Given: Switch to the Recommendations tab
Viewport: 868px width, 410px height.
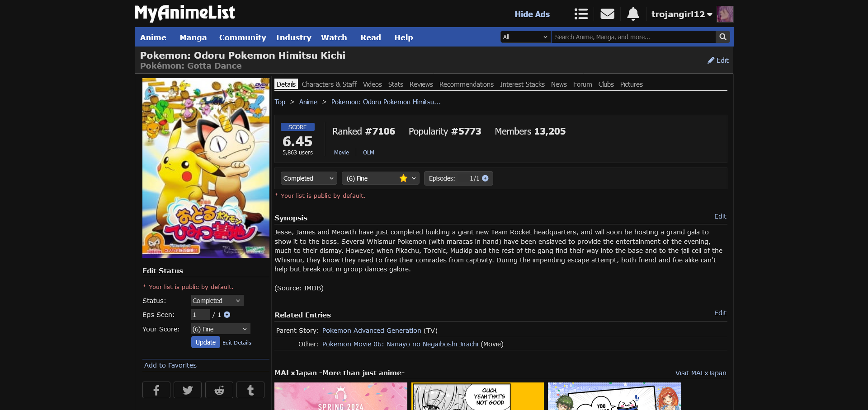Looking at the screenshot, I should [x=467, y=84].
